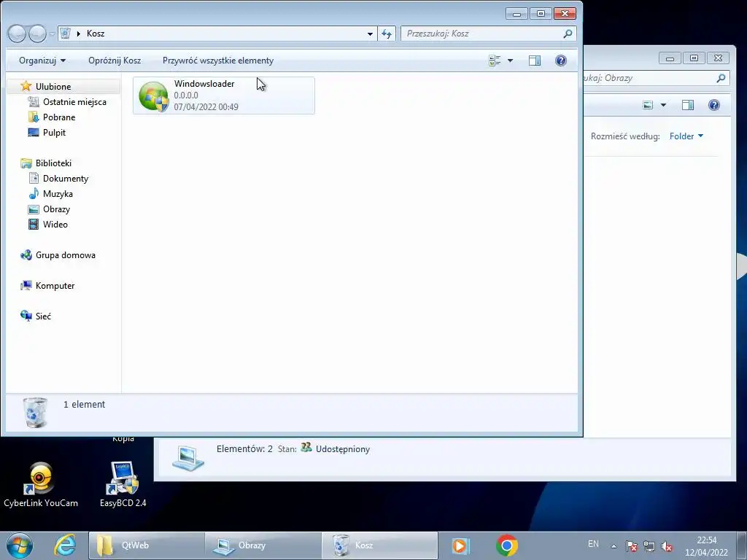747x560 pixels.
Task: Click view icon in Obrazy window toolbar
Action: tap(648, 105)
